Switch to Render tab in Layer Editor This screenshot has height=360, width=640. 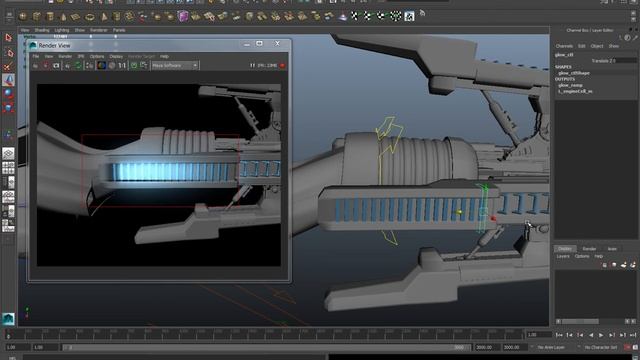(x=589, y=249)
